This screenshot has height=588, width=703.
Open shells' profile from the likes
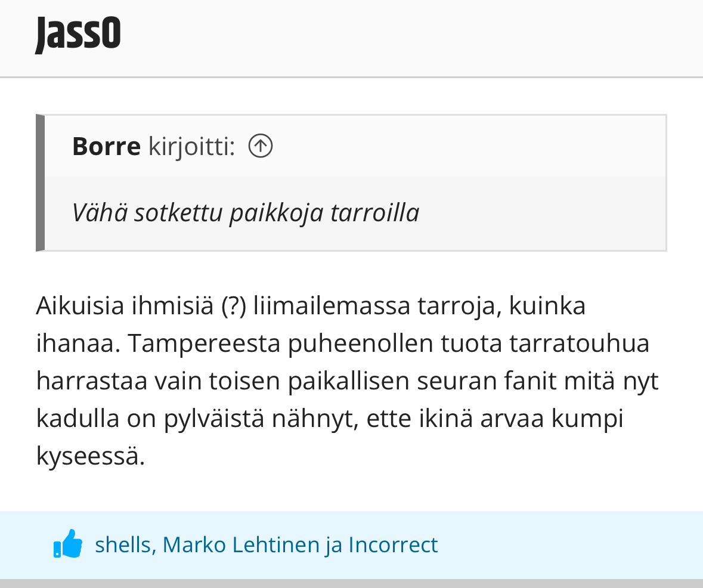[122, 544]
